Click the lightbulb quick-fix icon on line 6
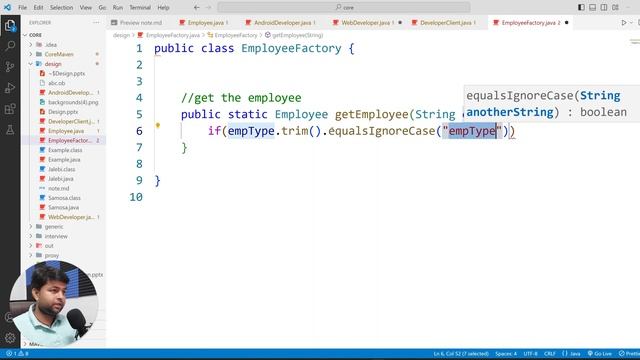The image size is (640, 360). [158, 125]
